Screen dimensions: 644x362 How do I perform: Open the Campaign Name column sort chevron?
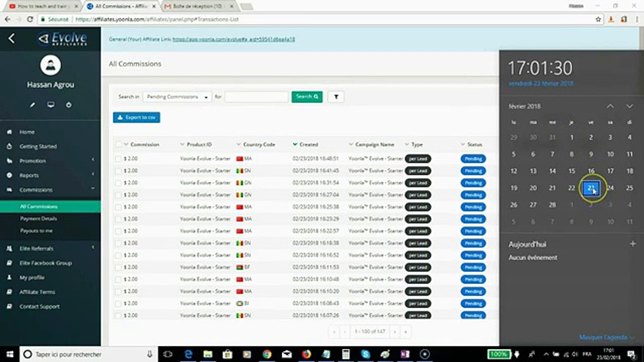(351, 144)
